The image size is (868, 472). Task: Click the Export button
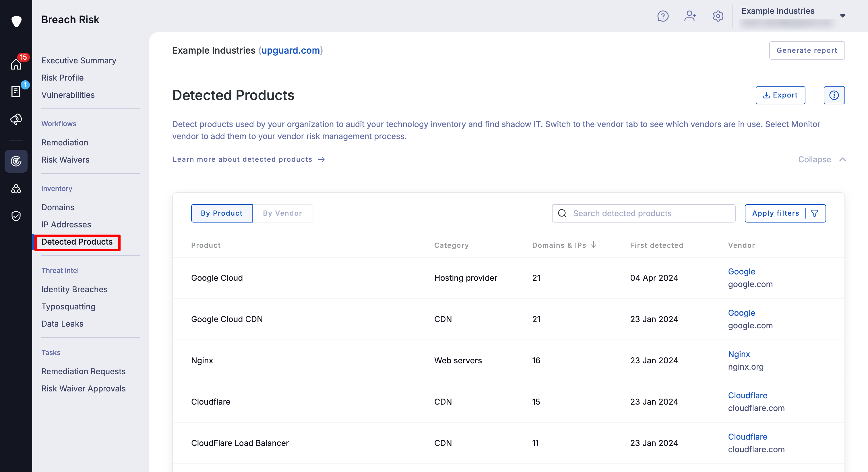click(780, 95)
